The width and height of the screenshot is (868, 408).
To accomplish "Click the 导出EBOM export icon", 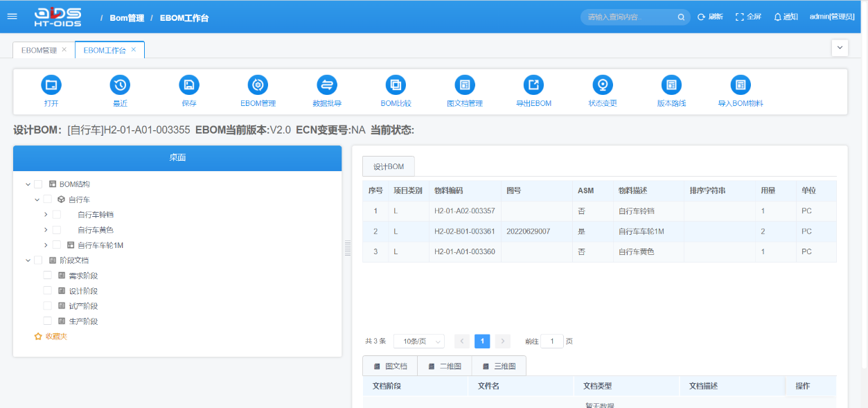I will 533,85.
